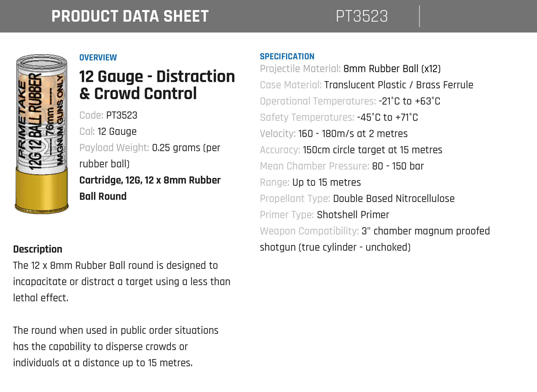The height and width of the screenshot is (392, 537).
Task: Click the Projectile Material specification line
Action: click(x=350, y=69)
